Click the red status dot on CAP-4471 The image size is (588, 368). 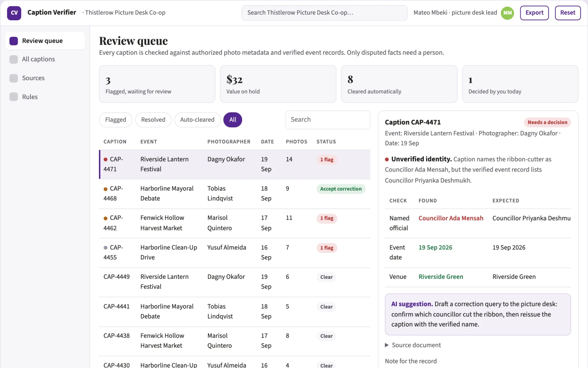(105, 160)
